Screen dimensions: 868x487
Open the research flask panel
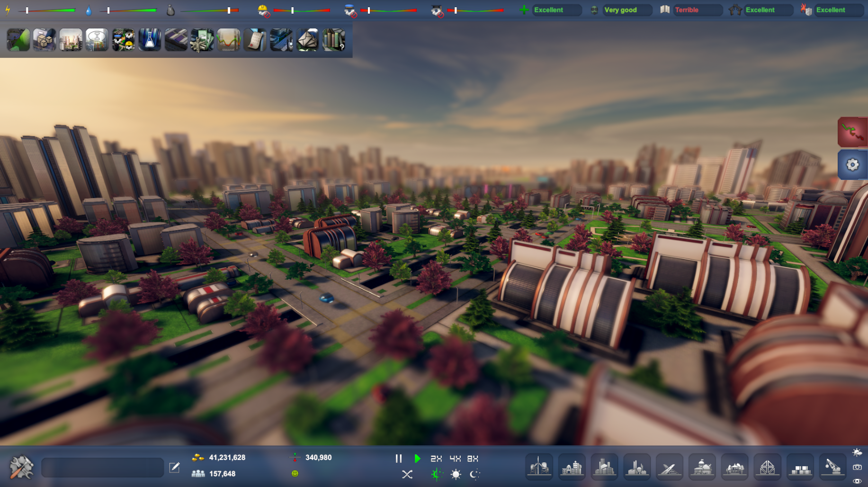pos(150,40)
